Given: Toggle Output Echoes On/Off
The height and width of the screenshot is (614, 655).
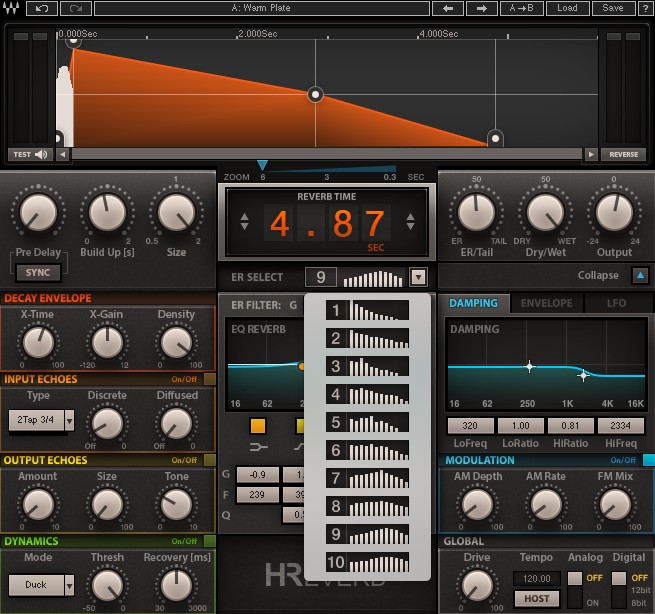Looking at the screenshot, I should click(x=210, y=460).
